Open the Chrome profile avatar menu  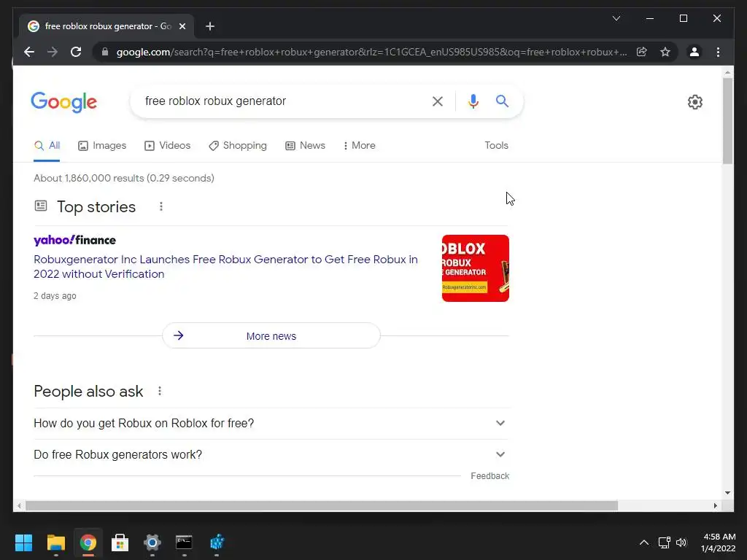pos(694,52)
